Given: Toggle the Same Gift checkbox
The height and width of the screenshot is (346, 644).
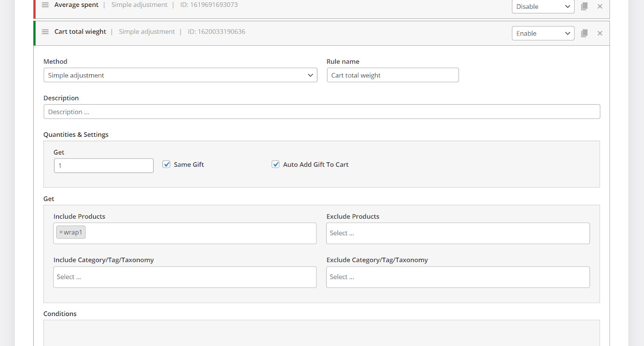Looking at the screenshot, I should pos(167,164).
